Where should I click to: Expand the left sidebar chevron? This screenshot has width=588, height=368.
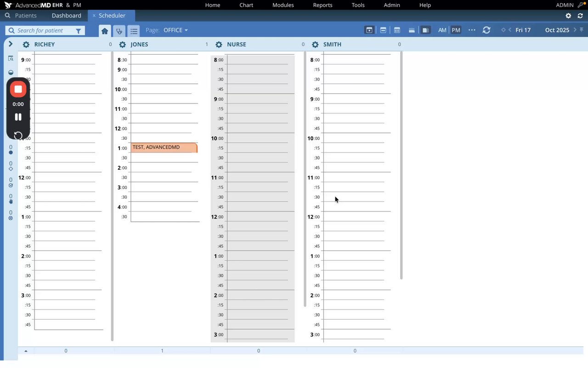point(11,44)
